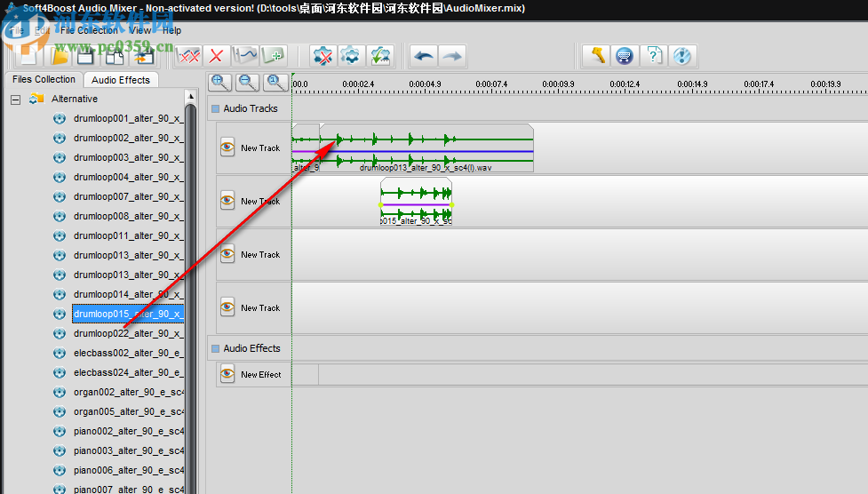The height and width of the screenshot is (494, 868).
Task: Open the Edit menu
Action: click(x=42, y=30)
